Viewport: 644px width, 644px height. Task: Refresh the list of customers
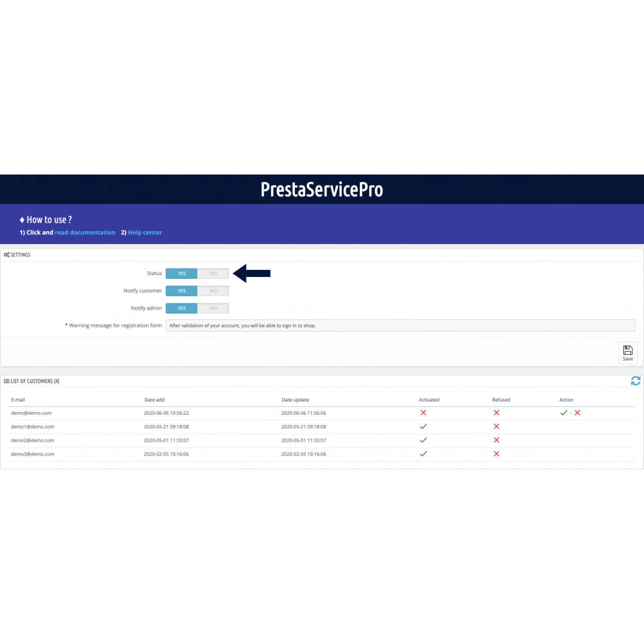coord(636,381)
